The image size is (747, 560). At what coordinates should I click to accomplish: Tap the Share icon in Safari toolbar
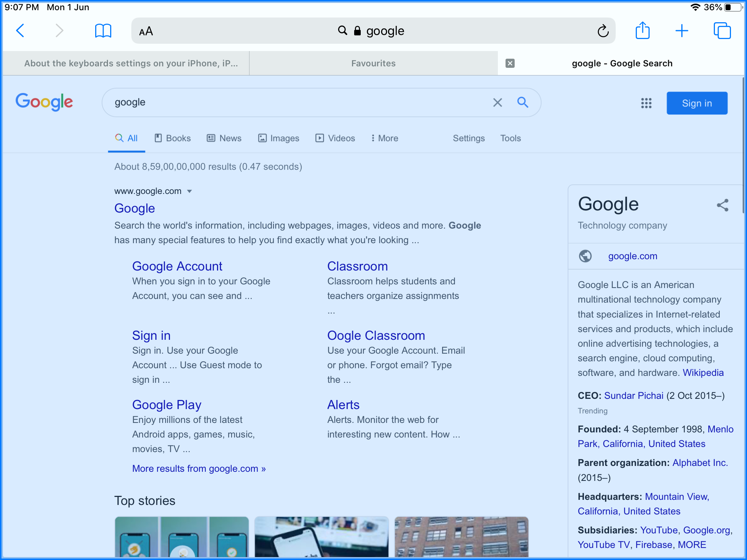(642, 31)
